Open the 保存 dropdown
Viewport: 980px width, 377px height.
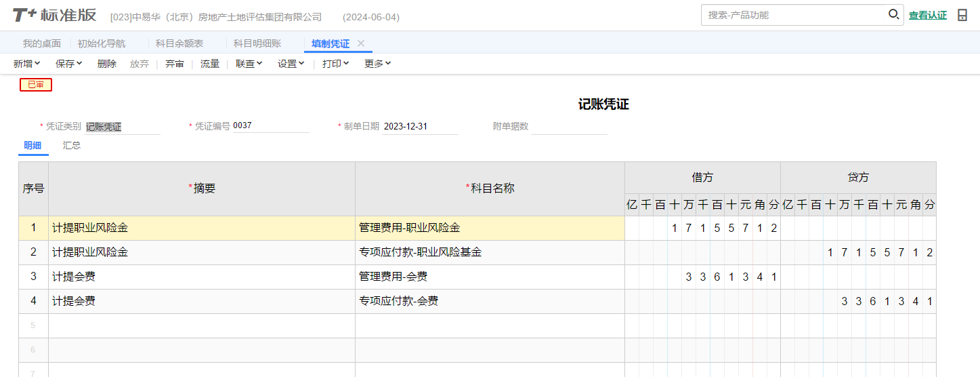(69, 64)
